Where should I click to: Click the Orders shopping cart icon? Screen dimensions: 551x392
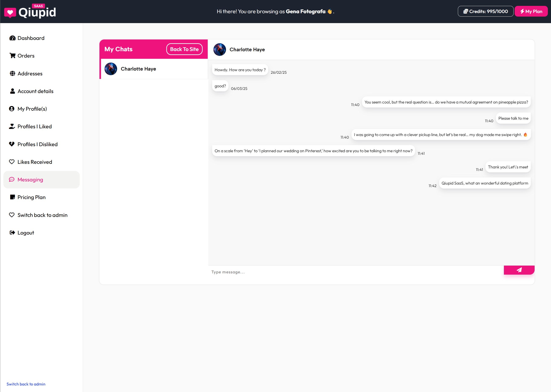(x=12, y=56)
